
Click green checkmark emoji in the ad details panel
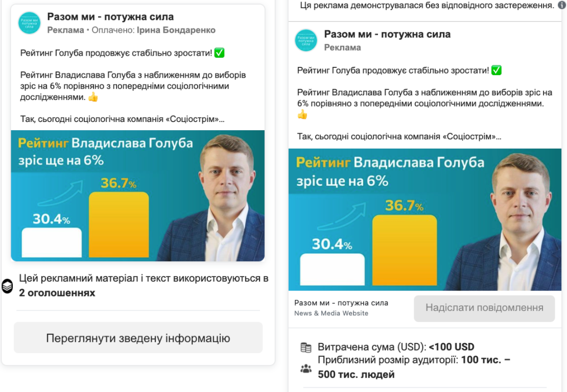pyautogui.click(x=497, y=70)
